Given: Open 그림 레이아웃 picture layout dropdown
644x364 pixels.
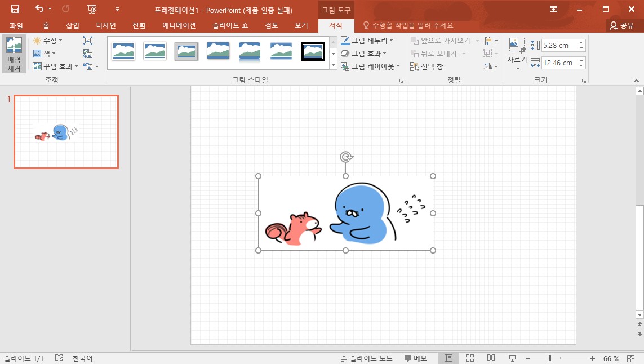Looking at the screenshot, I should [371, 66].
